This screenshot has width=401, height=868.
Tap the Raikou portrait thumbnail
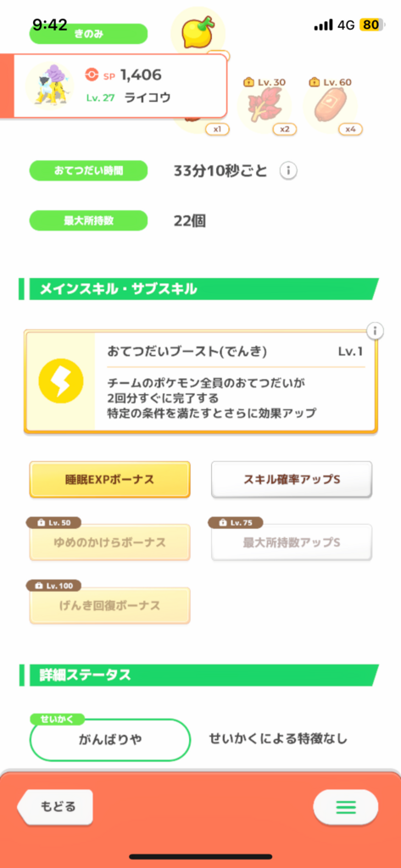click(50, 86)
